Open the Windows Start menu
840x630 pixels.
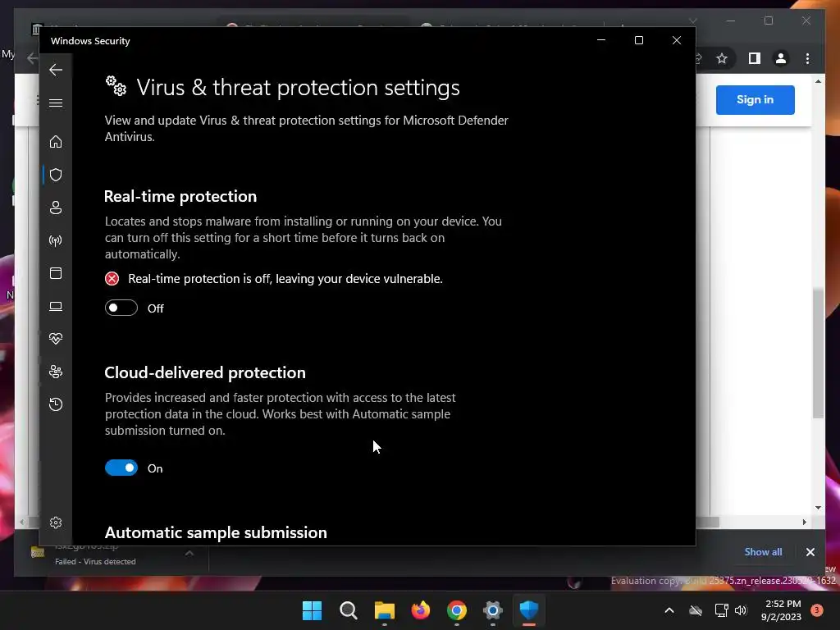click(x=312, y=610)
